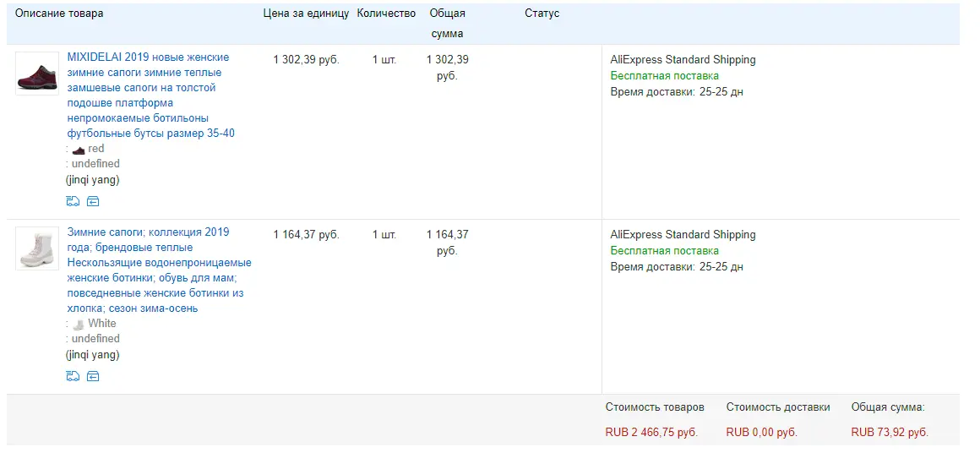980x453 pixels.
Task: Open Зимние сапоги коллекция 2019 product link
Action: [160, 270]
